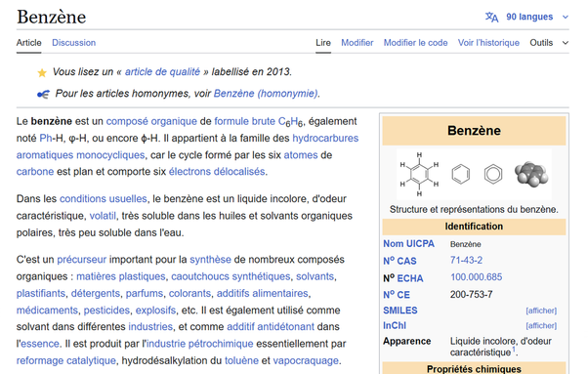Open the CAS label link
588x374 pixels.
point(399,261)
